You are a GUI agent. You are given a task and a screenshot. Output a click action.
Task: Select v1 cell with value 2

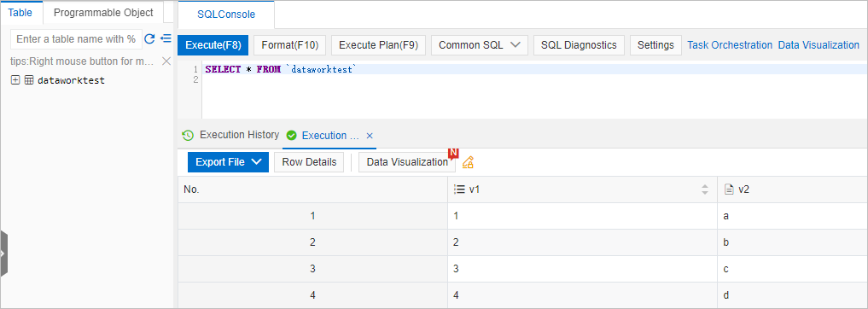(x=582, y=242)
